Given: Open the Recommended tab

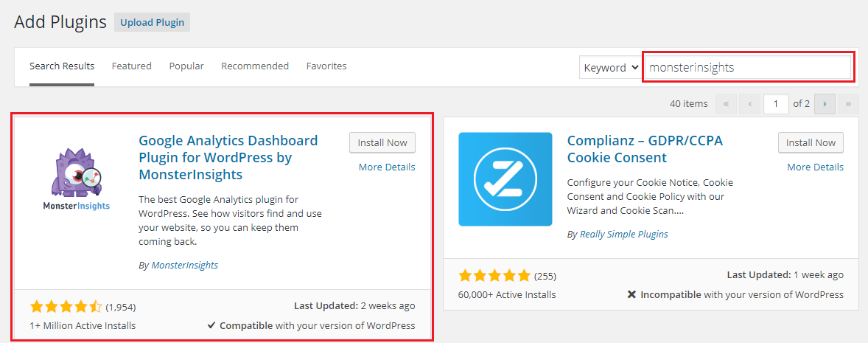Looking at the screenshot, I should point(255,66).
